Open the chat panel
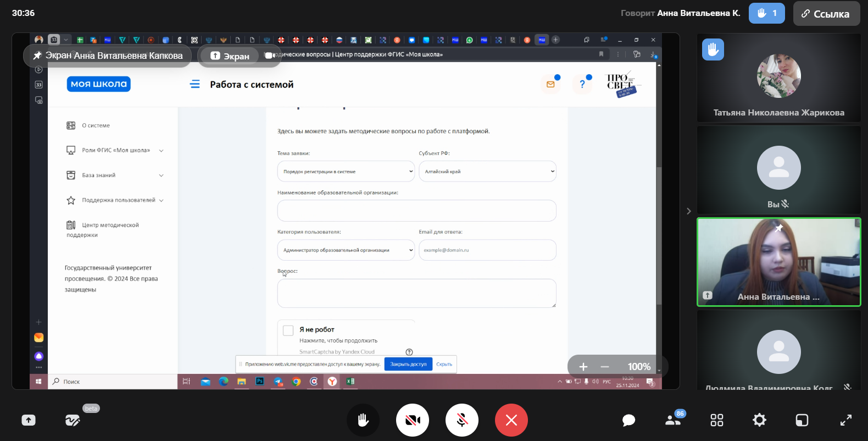The height and width of the screenshot is (441, 868). click(x=628, y=420)
